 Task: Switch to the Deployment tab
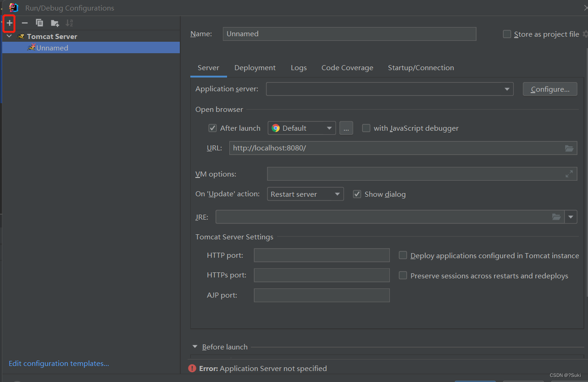click(x=255, y=67)
